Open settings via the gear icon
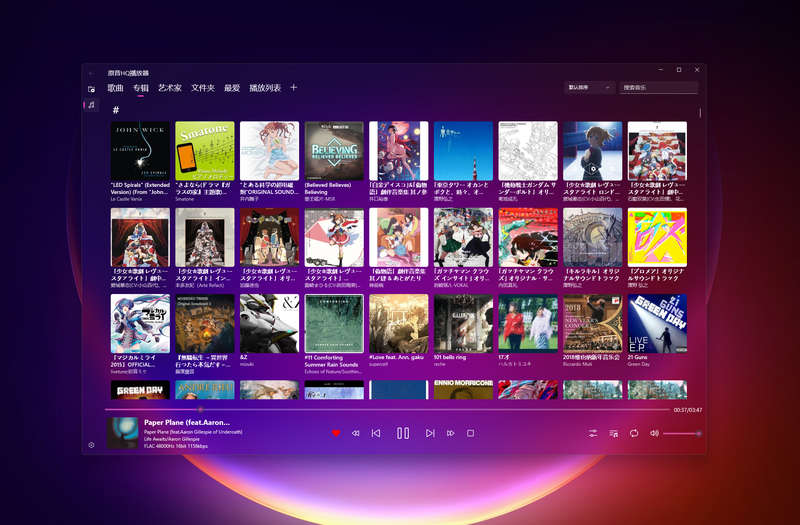800x525 pixels. pos(91,445)
